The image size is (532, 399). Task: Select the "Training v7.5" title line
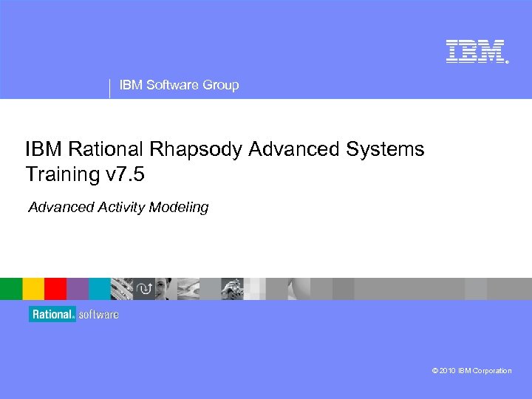(85, 174)
